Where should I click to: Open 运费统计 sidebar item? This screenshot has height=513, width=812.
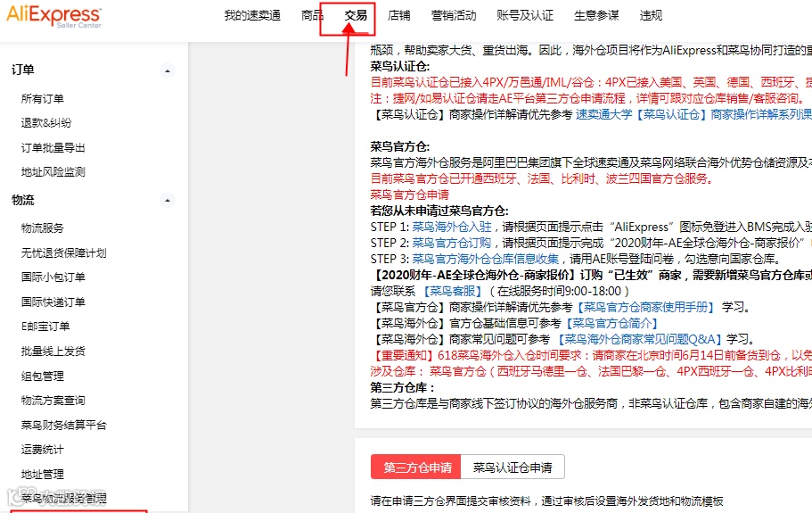pyautogui.click(x=43, y=450)
